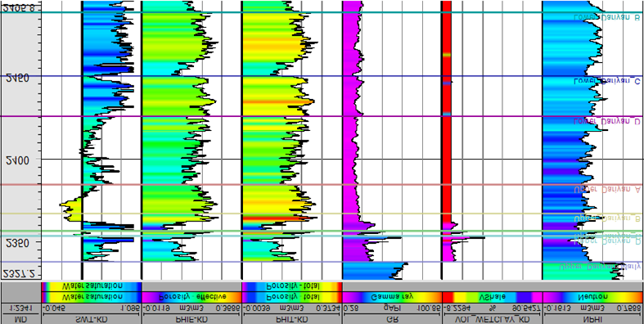Click the Upper Dariyan Daily top label
Screen dimensions: 644x324
click(x=600, y=267)
